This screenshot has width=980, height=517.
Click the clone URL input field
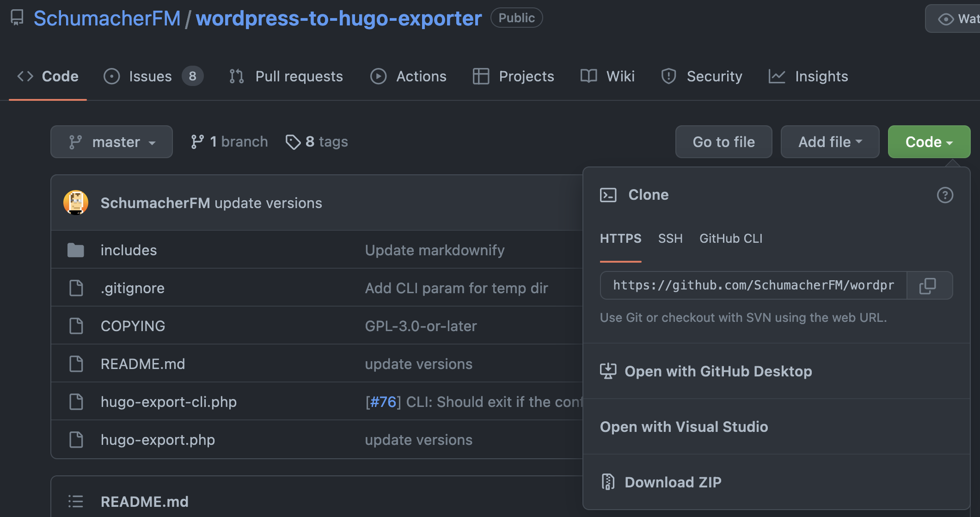point(753,285)
